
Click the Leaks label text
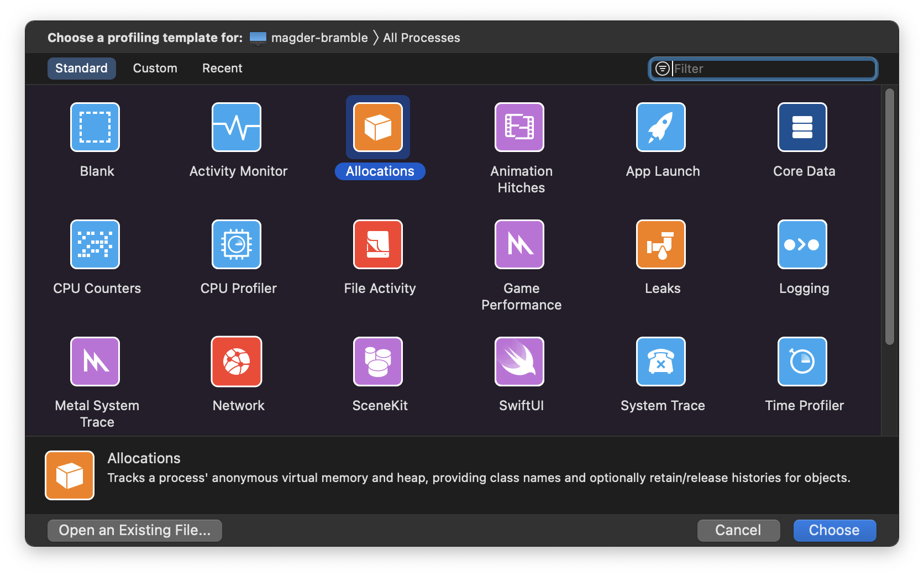(663, 289)
